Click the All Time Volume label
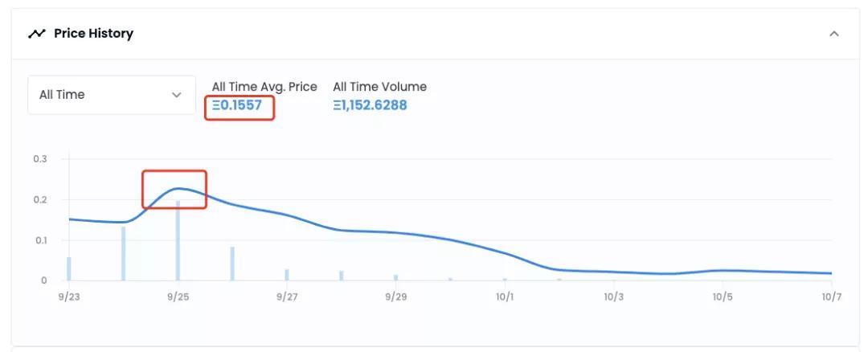 [x=379, y=87]
